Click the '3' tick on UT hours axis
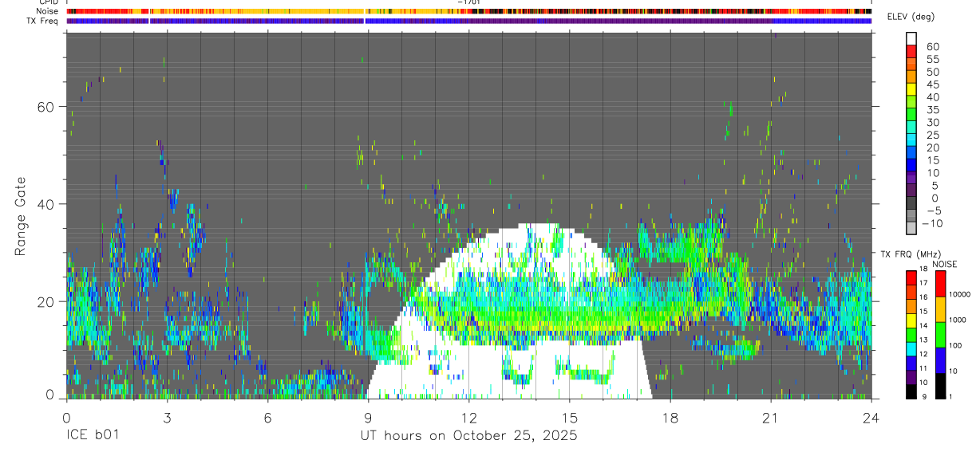This screenshot has width=980, height=452. (167, 417)
